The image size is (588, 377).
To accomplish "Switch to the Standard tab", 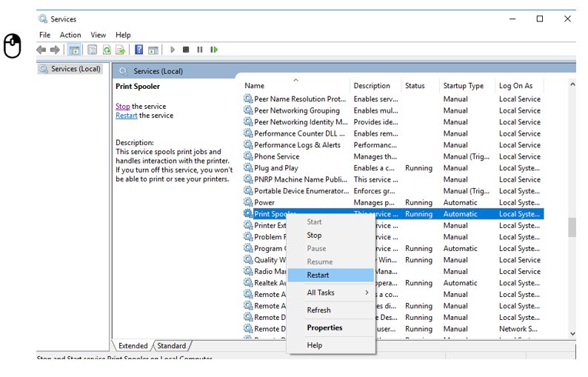I will click(171, 346).
